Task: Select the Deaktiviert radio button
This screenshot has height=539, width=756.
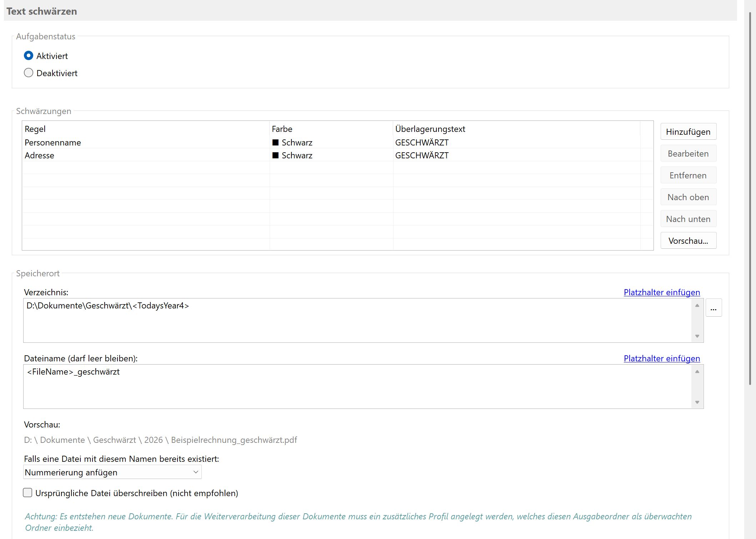Action: pyautogui.click(x=29, y=73)
